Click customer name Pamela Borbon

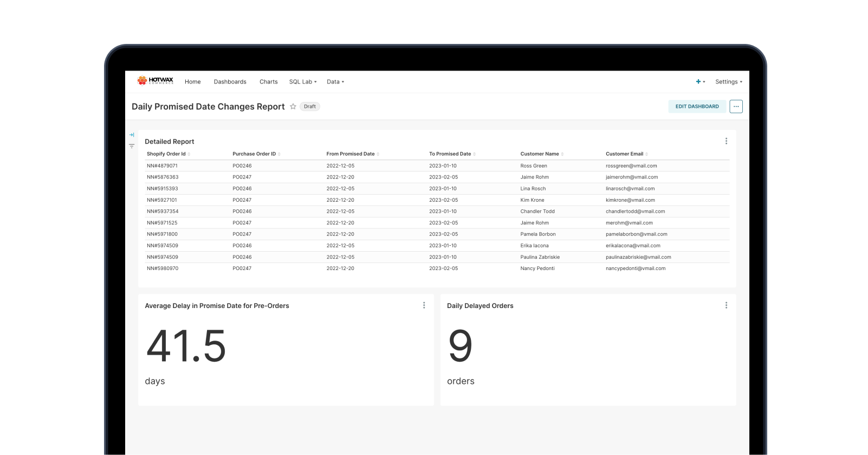[x=538, y=234]
